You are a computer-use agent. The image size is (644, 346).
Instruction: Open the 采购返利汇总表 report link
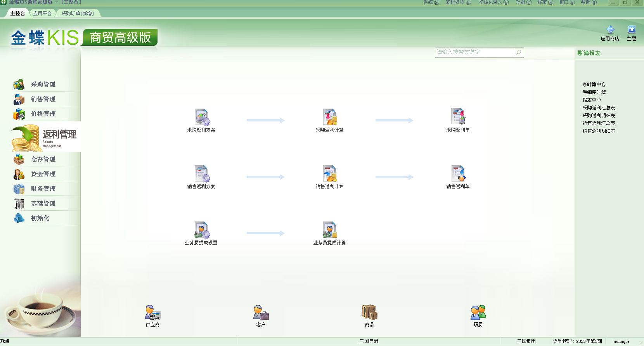(599, 108)
